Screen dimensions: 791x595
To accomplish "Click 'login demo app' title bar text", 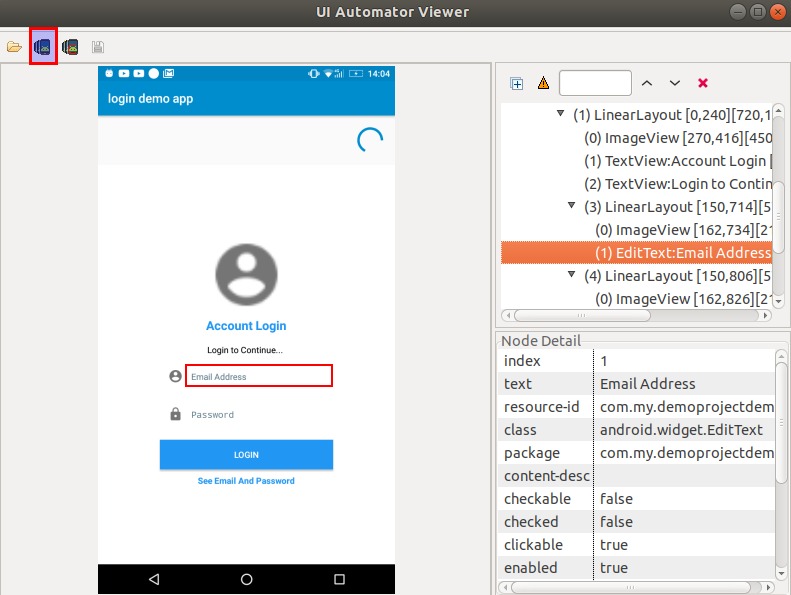I will (x=150, y=98).
